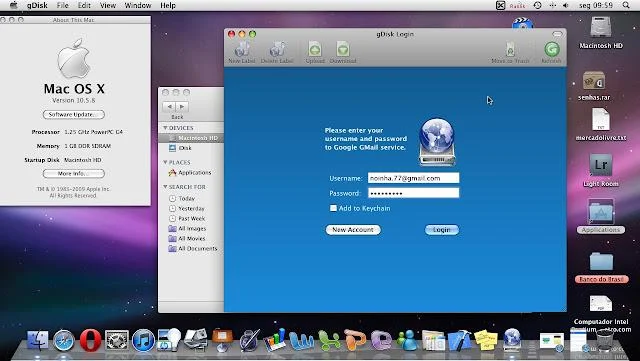Image resolution: width=640 pixels, height=361 pixels.
Task: Open Stickies from the Dock
Action: pos(486,341)
